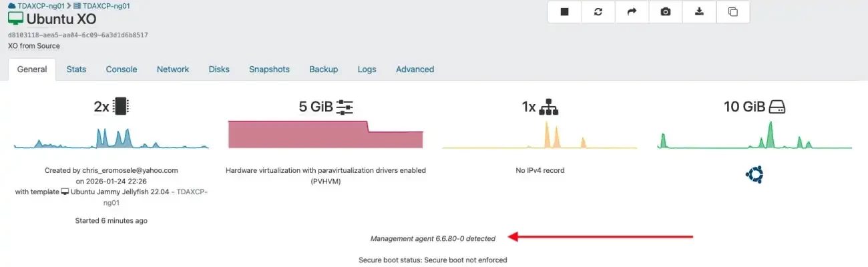Image resolution: width=868 pixels, height=267 pixels.
Task: Click the 10 GiB disk size value
Action: (744, 107)
